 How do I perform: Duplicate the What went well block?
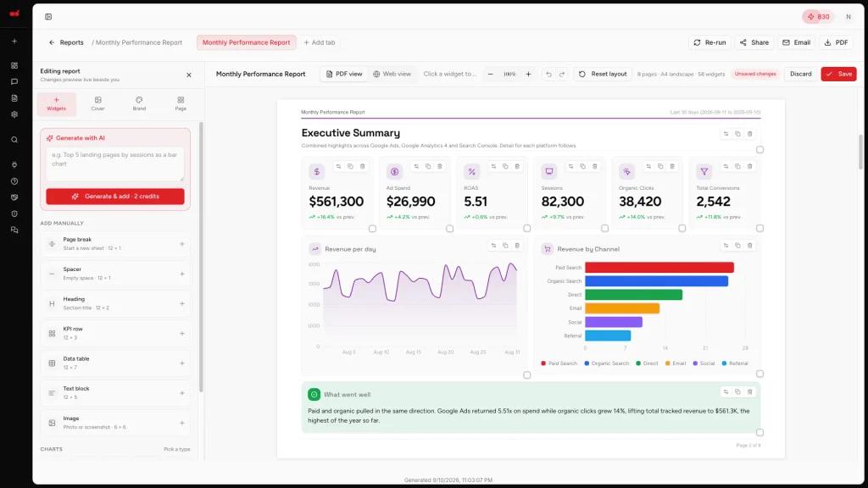point(737,391)
